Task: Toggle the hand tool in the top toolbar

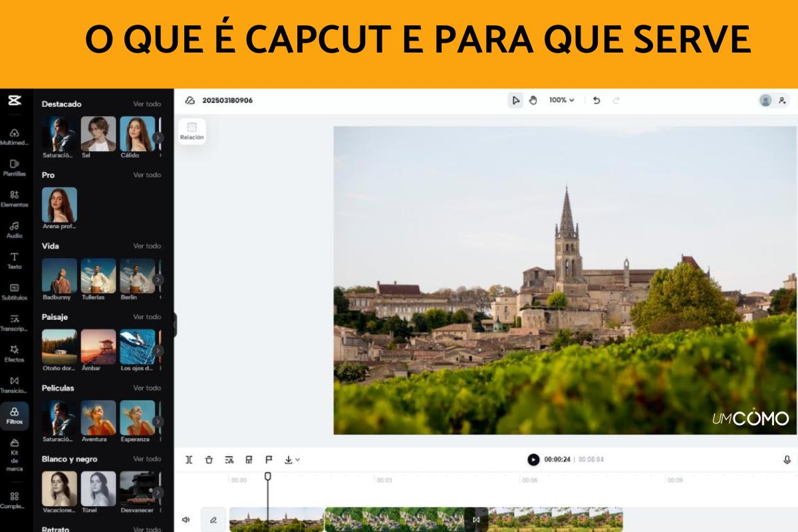Action: coord(533,100)
